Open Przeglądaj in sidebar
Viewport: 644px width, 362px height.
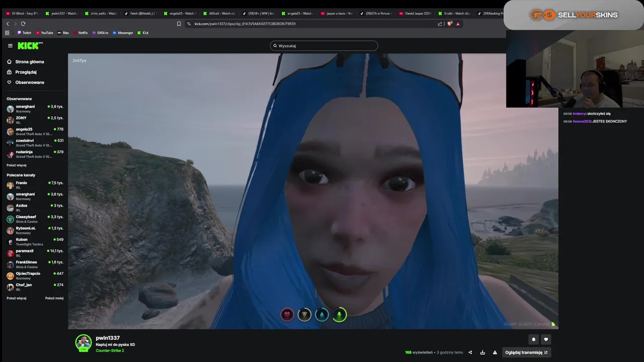22,72
